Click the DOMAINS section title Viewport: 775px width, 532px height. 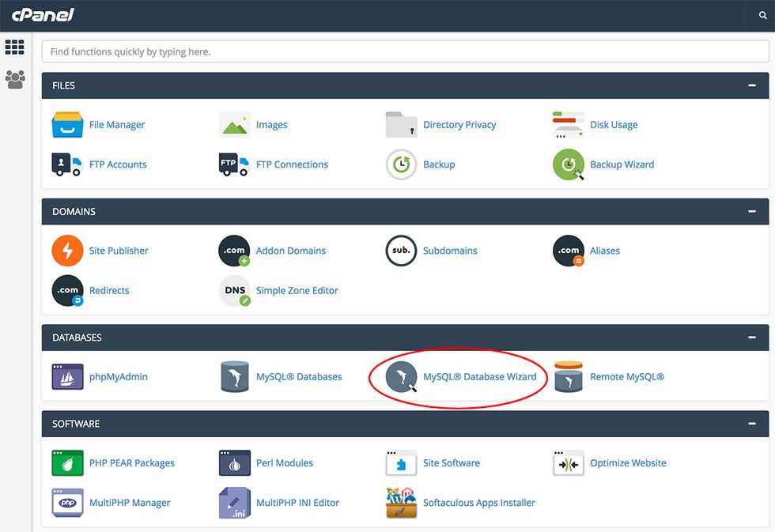pyautogui.click(x=74, y=211)
